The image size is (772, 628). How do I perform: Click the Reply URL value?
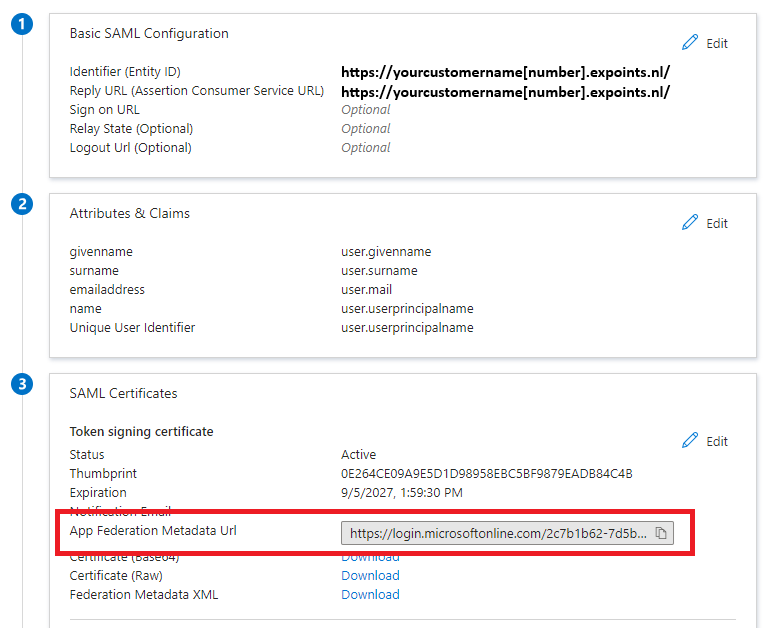pos(505,92)
